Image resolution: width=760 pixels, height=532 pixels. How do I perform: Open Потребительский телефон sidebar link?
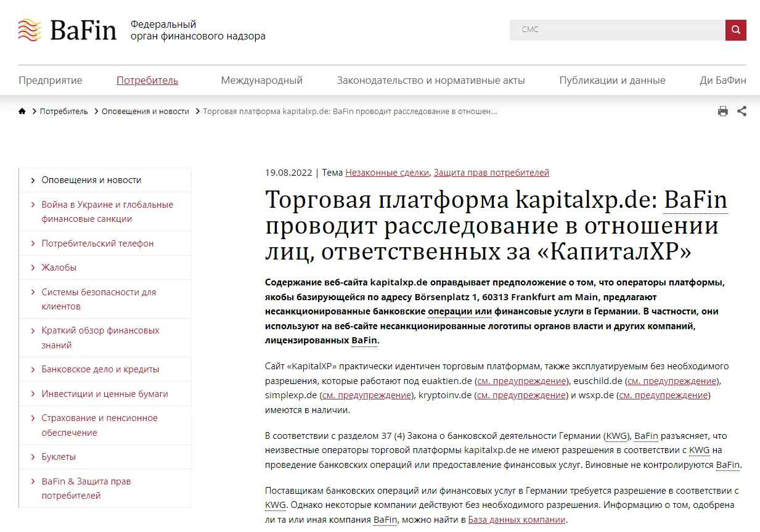[x=105, y=243]
